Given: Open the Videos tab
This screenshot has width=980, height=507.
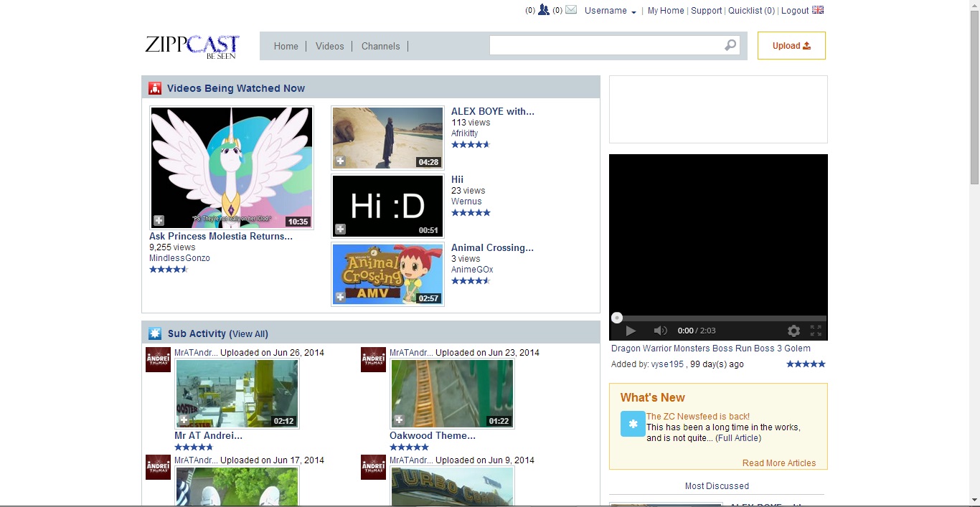Looking at the screenshot, I should point(330,46).
